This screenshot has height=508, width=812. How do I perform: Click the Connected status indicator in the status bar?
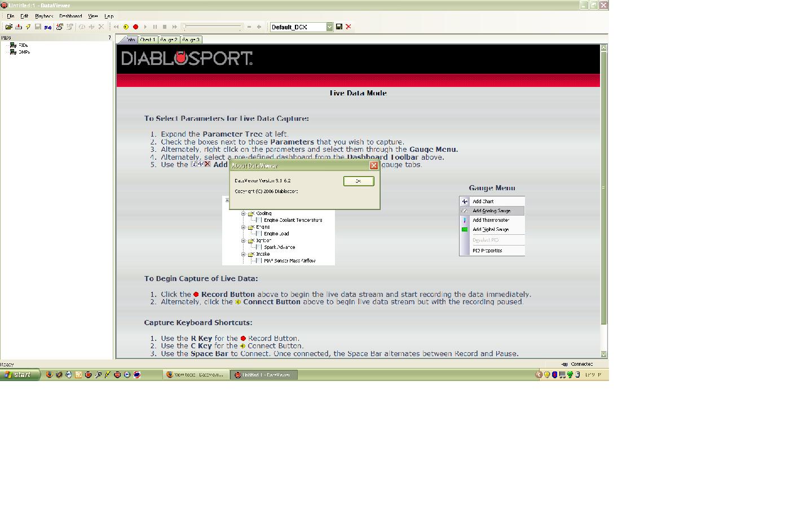click(x=577, y=364)
